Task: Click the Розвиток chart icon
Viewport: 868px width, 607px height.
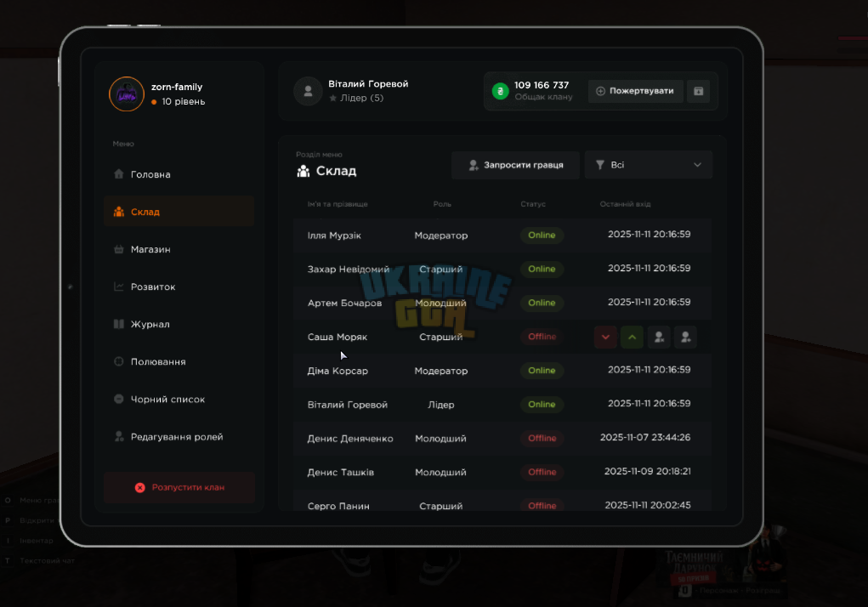Action: 118,286
